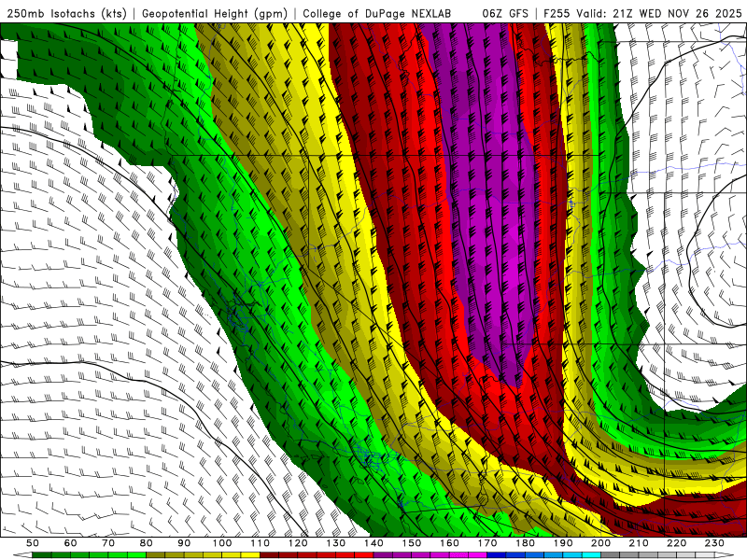Image resolution: width=747 pixels, height=560 pixels.
Task: Click the 'College of DuPage NEXLAB' label
Action: point(377,13)
